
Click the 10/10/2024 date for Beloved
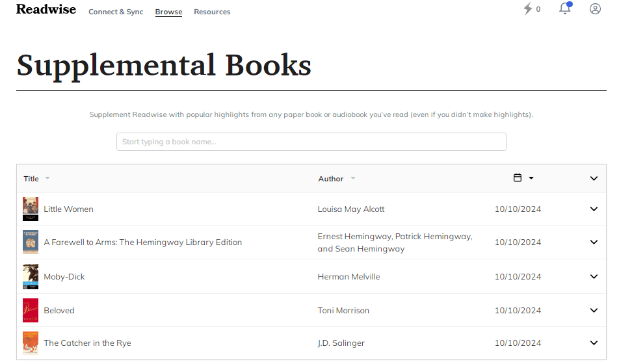(x=518, y=310)
